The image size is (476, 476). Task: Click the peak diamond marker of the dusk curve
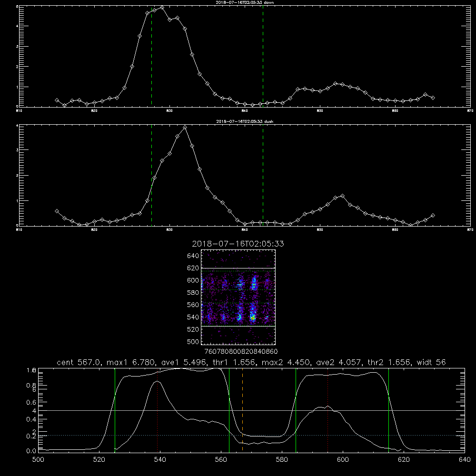point(185,128)
